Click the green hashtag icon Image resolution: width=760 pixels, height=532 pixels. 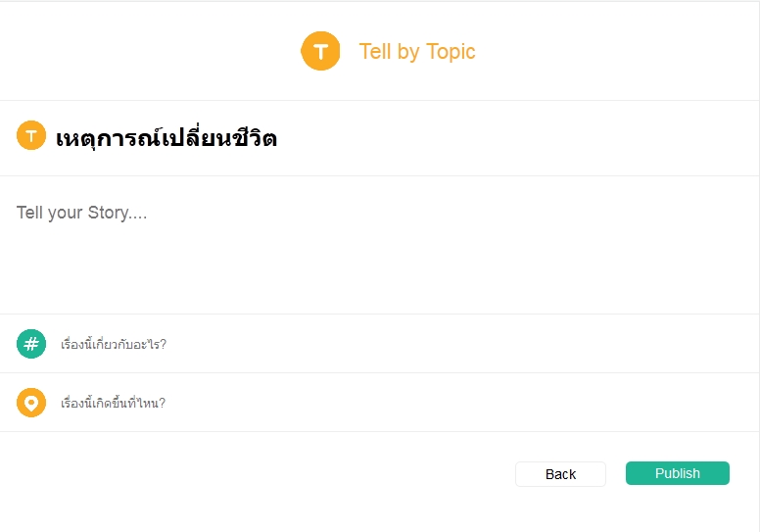click(31, 344)
